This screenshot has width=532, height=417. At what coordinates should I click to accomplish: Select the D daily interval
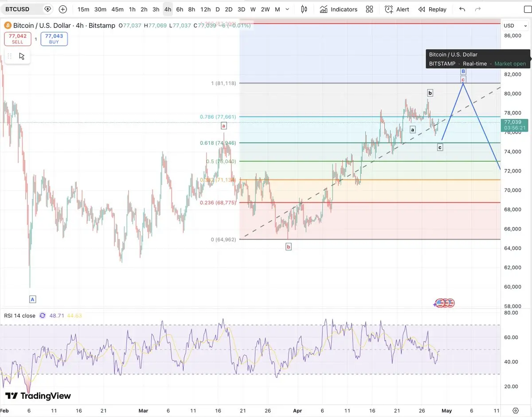218,9
